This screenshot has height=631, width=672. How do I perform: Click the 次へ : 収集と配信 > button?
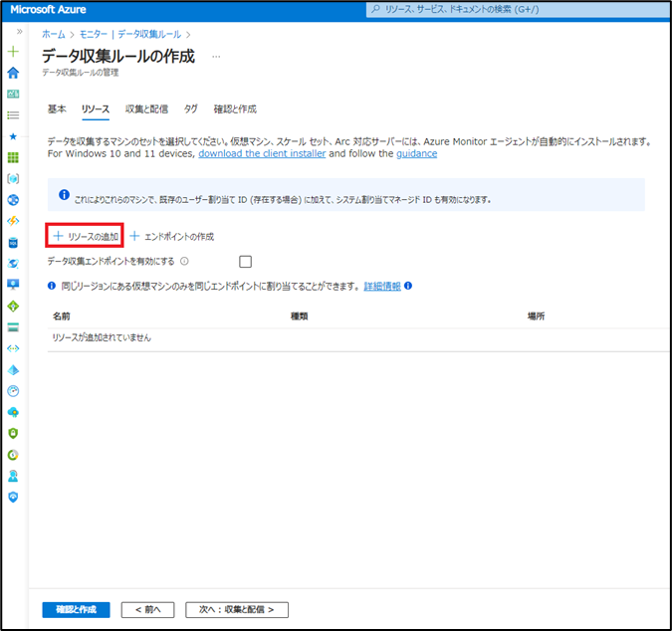tap(237, 609)
